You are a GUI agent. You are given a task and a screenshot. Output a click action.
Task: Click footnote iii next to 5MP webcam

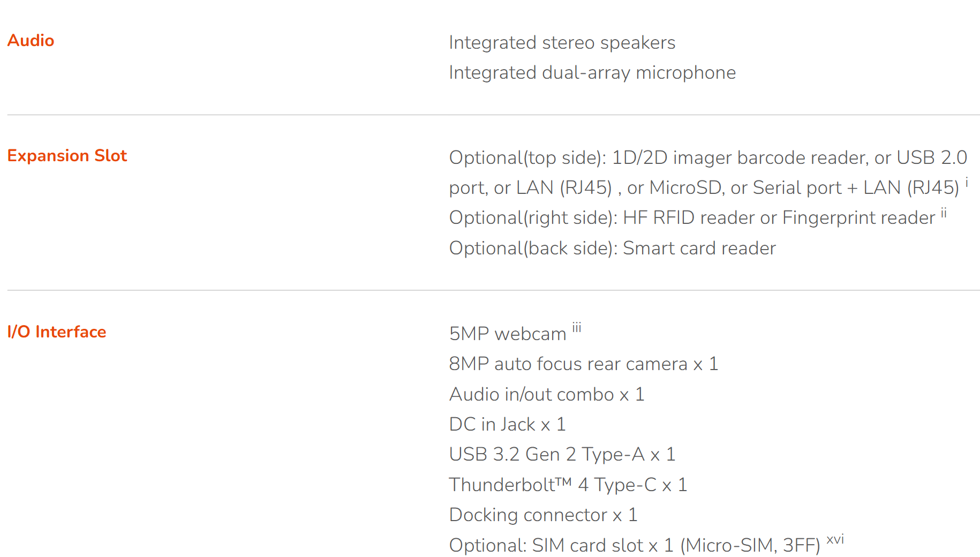click(576, 327)
